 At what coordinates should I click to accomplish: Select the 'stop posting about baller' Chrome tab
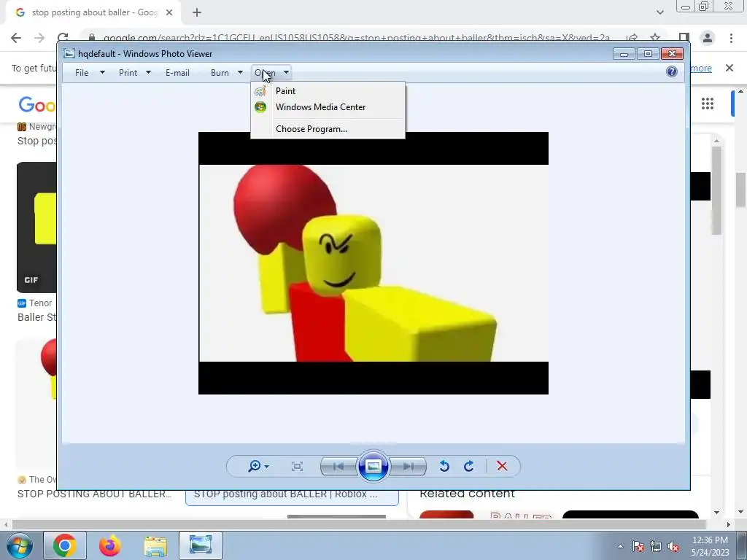point(93,12)
